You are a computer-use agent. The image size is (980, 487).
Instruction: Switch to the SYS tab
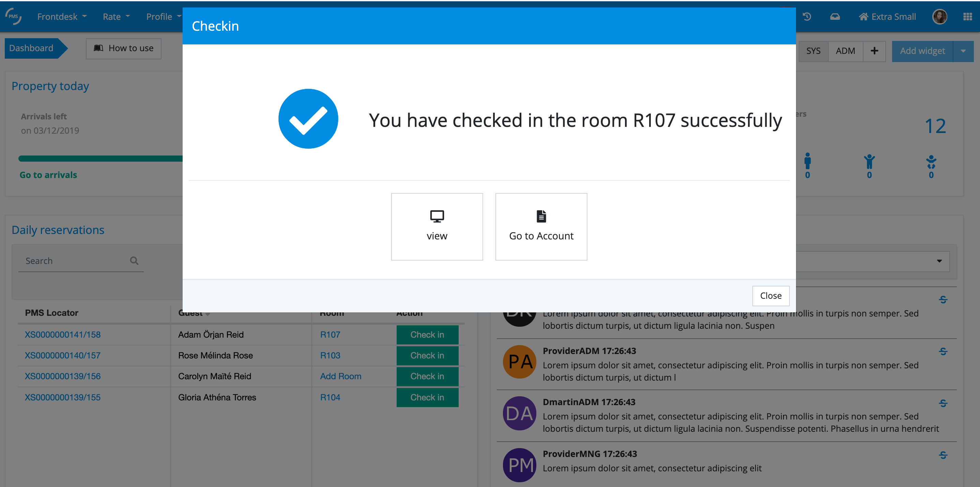(x=813, y=51)
